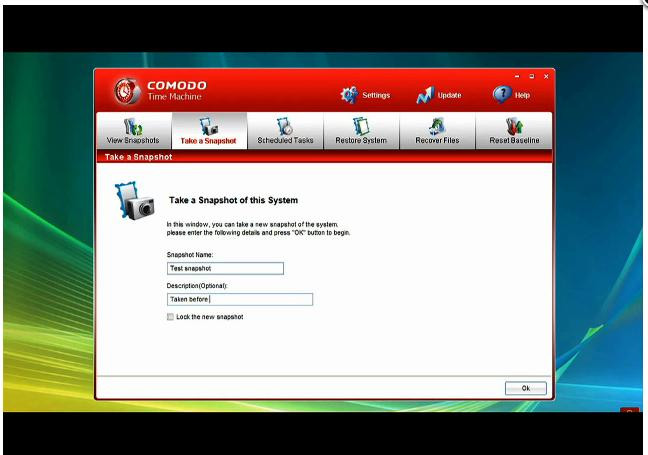
Task: Focus the Description(Optional) input field
Action: [x=240, y=299]
